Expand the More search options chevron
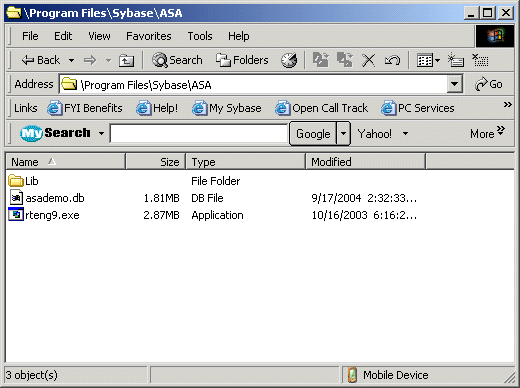The height and width of the screenshot is (388, 520). click(501, 130)
